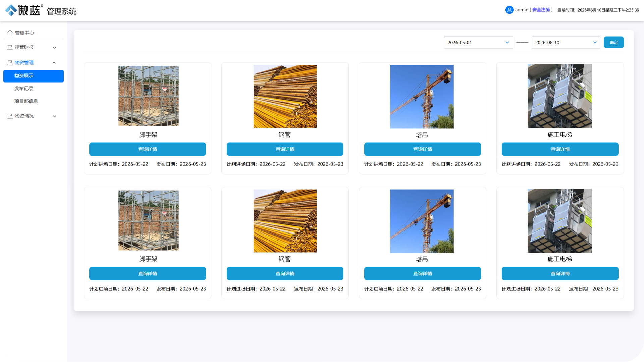Image resolution: width=644 pixels, height=362 pixels.
Task: Select the 物资情况 menu label
Action: point(24,116)
